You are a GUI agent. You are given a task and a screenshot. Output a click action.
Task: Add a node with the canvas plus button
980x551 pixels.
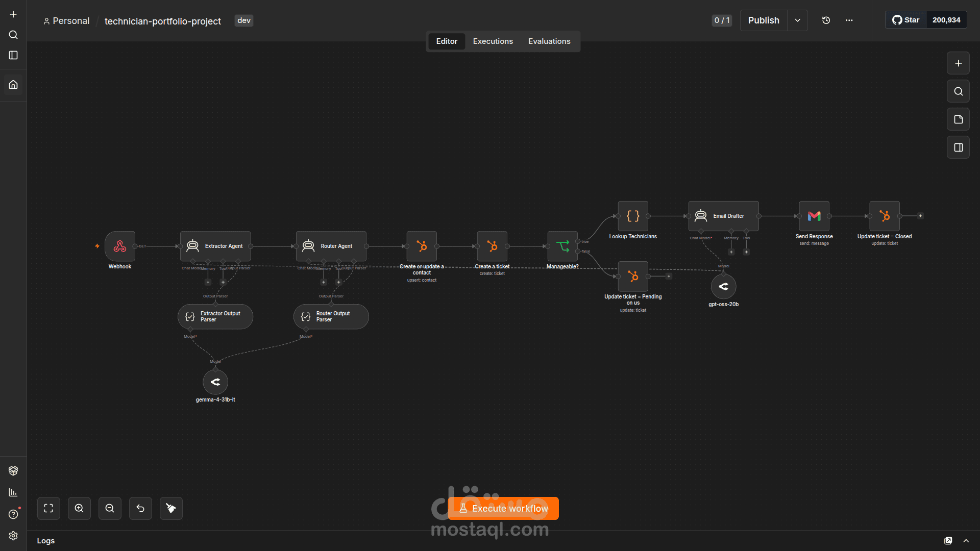pyautogui.click(x=958, y=63)
